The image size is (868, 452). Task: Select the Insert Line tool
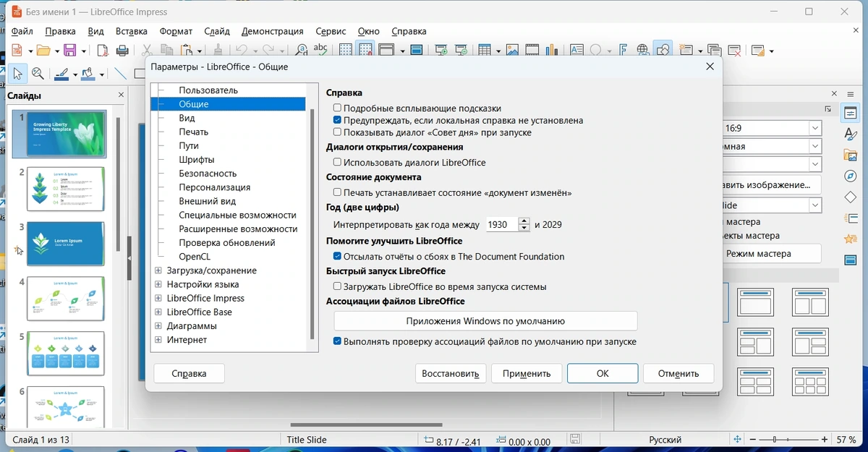click(x=121, y=74)
